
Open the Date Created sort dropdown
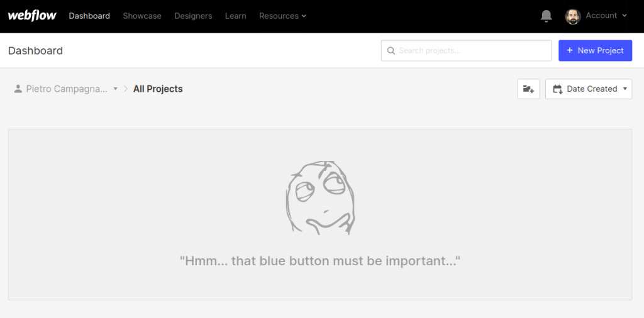589,89
